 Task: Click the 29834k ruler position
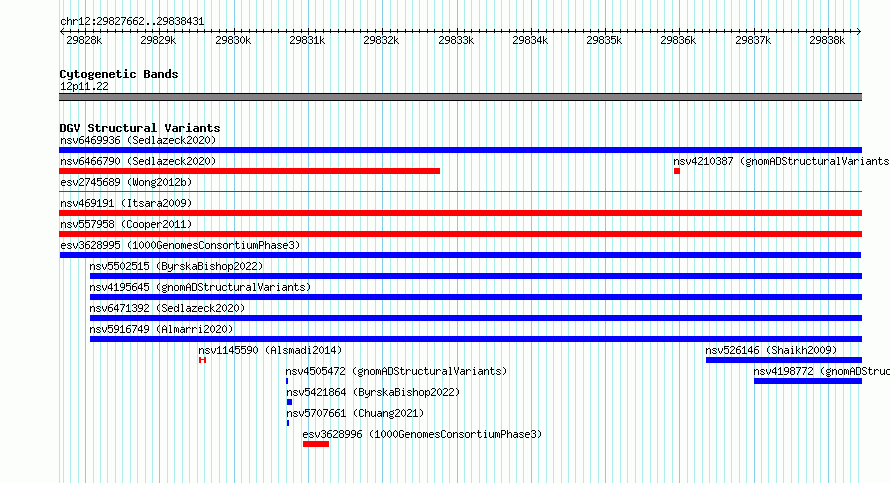(x=530, y=40)
